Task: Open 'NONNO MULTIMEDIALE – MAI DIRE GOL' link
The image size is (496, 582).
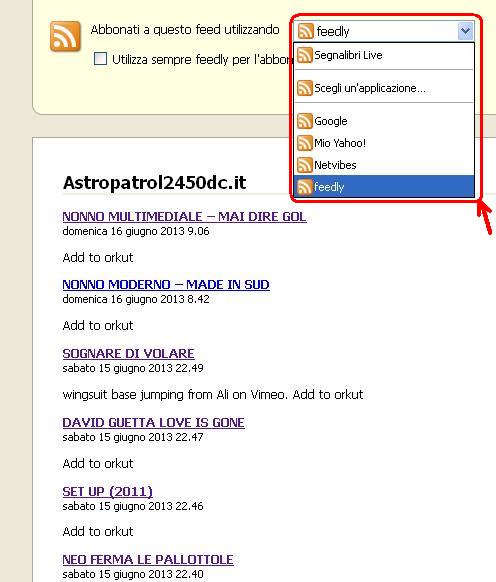Action: tap(185, 216)
